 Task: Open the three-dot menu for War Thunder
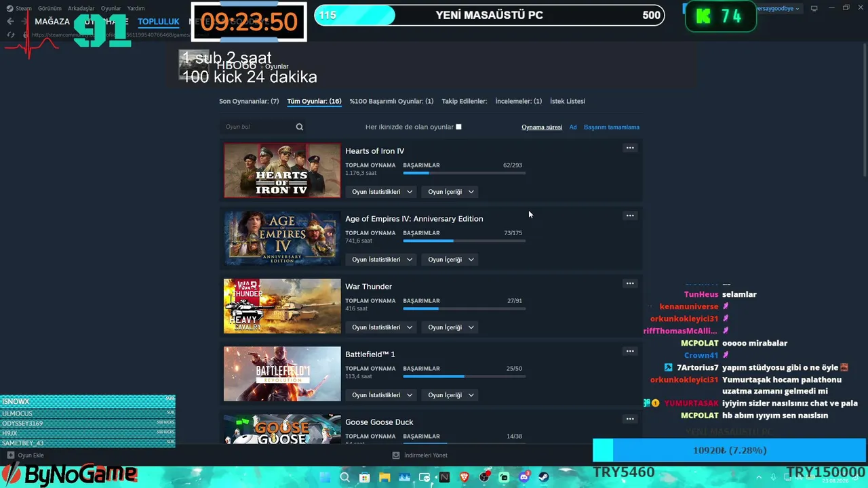630,283
